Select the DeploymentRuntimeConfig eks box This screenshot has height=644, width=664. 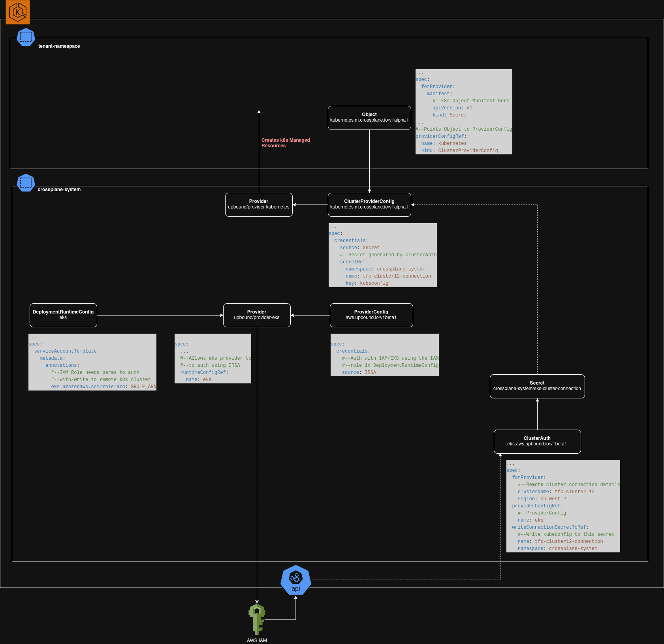[x=63, y=315]
